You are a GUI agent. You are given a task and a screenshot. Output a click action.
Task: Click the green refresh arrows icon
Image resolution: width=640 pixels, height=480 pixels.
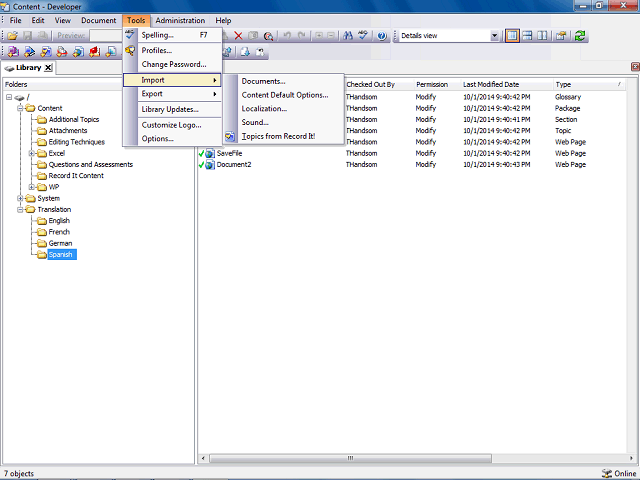tap(580, 36)
